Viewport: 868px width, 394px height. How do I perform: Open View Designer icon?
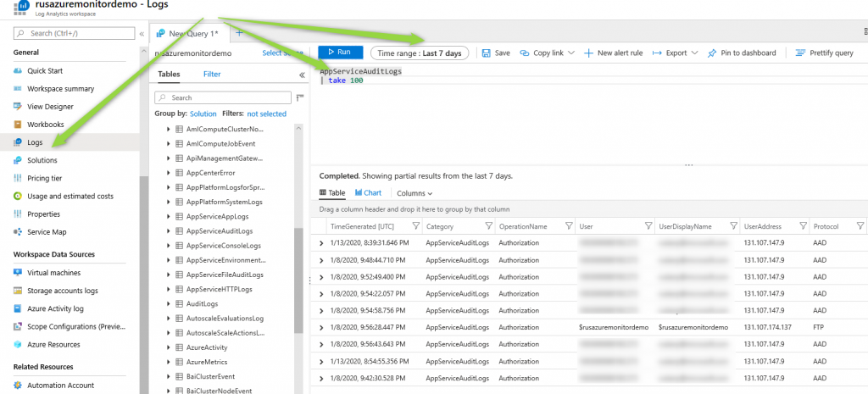tap(17, 106)
